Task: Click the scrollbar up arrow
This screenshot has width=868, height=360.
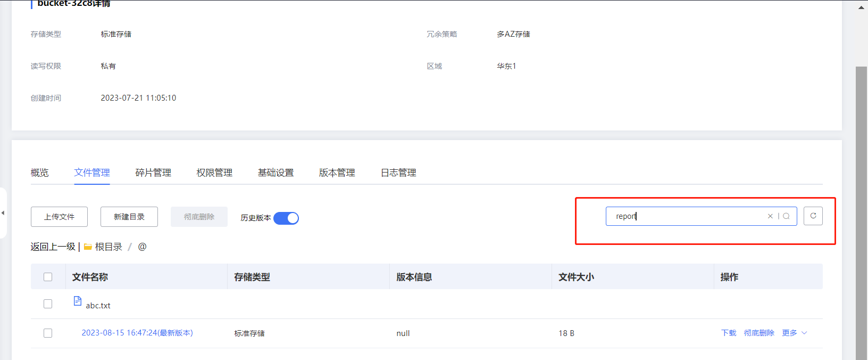Action: tap(861, 7)
